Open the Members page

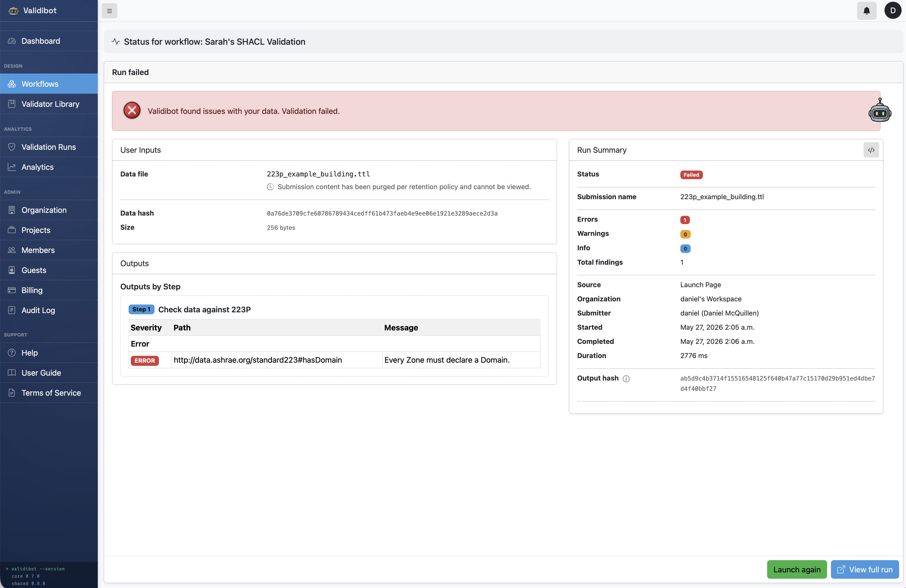pos(49,250)
